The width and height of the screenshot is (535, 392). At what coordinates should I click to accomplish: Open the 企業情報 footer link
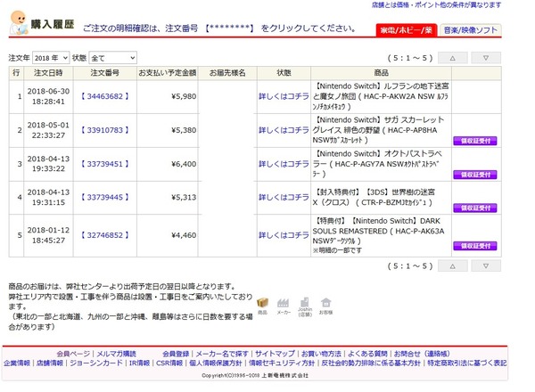point(17,363)
